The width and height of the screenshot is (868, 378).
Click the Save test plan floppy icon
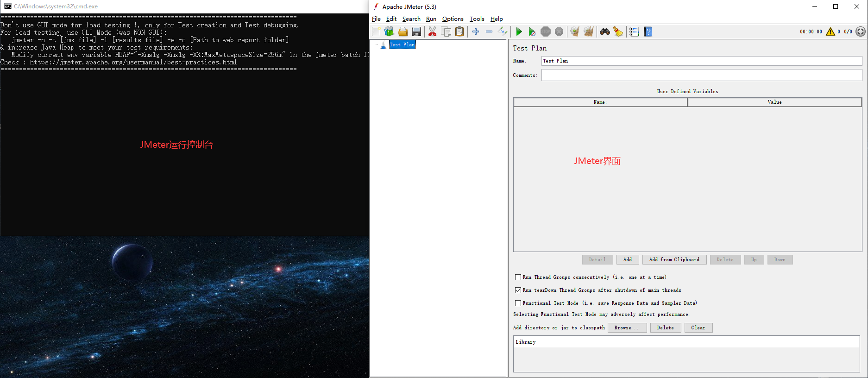click(416, 31)
